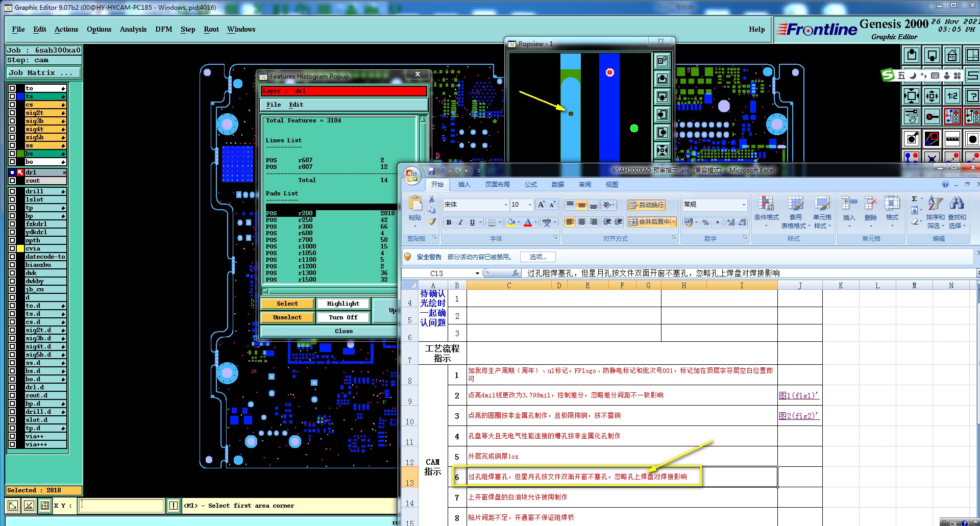Enable the rout layer checkbox
Viewport: 980px width, 526px height.
click(x=12, y=181)
